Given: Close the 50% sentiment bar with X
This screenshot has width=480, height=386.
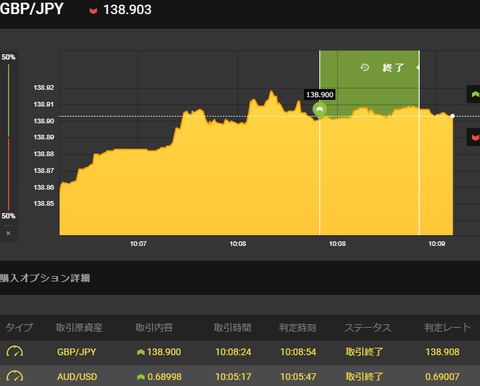Looking at the screenshot, I should 8,233.
